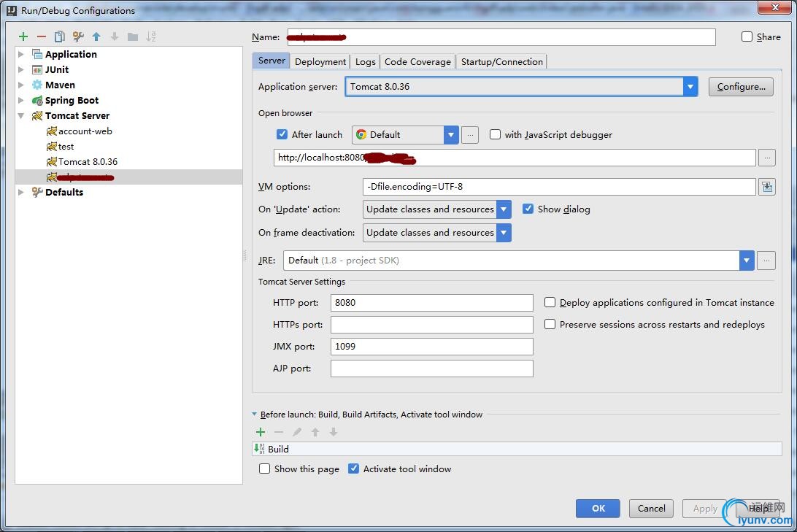Switch to the Logs tab
The height and width of the screenshot is (532, 797).
coord(365,61)
